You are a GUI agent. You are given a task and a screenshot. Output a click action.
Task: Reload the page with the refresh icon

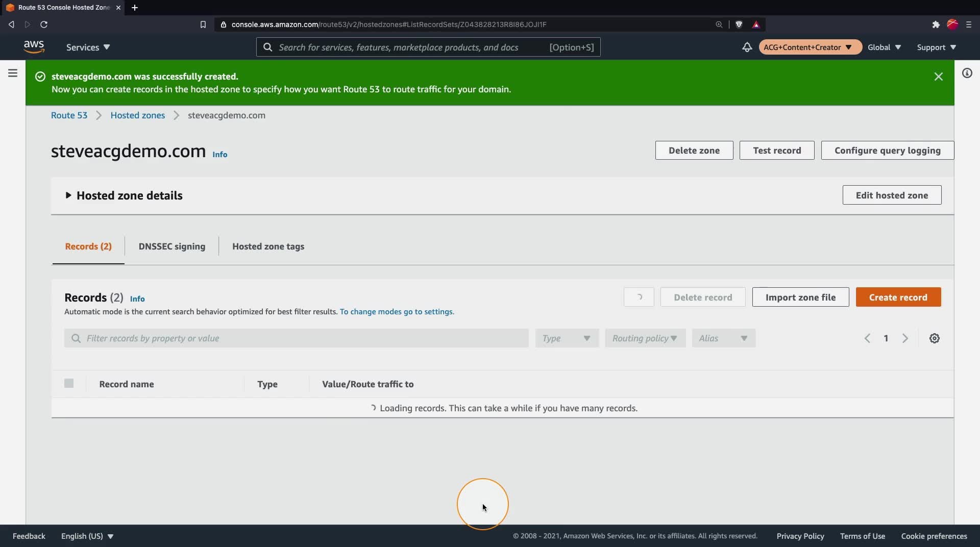point(44,24)
